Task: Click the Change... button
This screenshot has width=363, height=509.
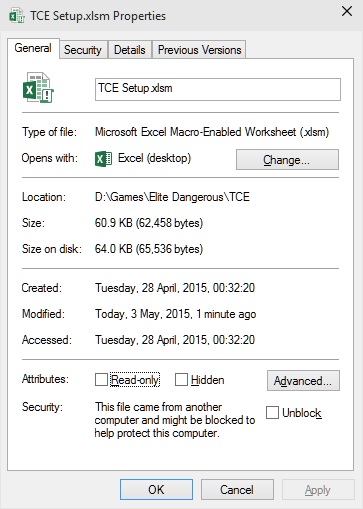Action: (x=287, y=160)
